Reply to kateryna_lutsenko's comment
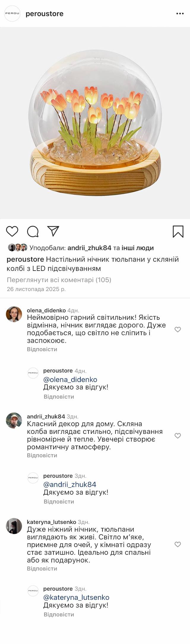The width and height of the screenshot is (190, 644). point(42,568)
